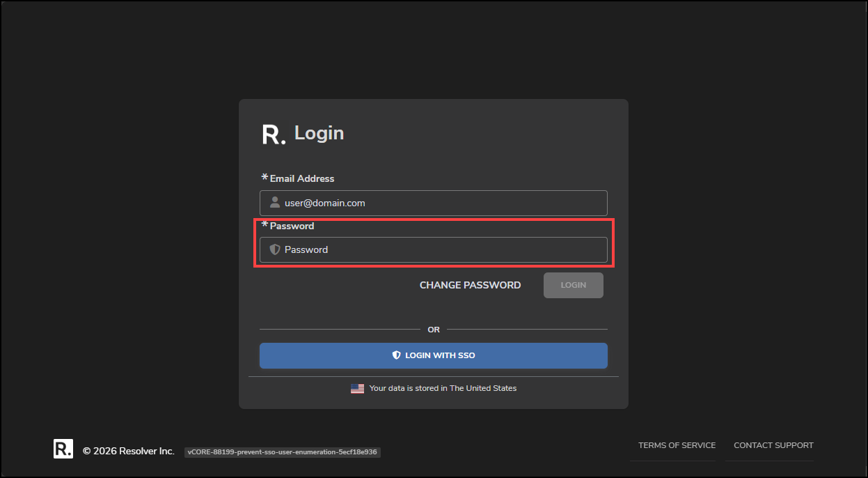
Task: Focus the Email Address input field
Action: coord(434,203)
